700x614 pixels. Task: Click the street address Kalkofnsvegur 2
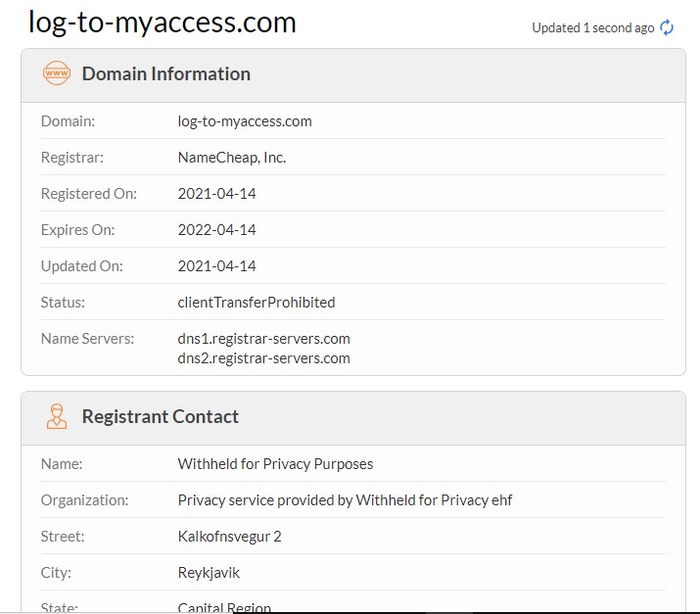click(x=229, y=537)
